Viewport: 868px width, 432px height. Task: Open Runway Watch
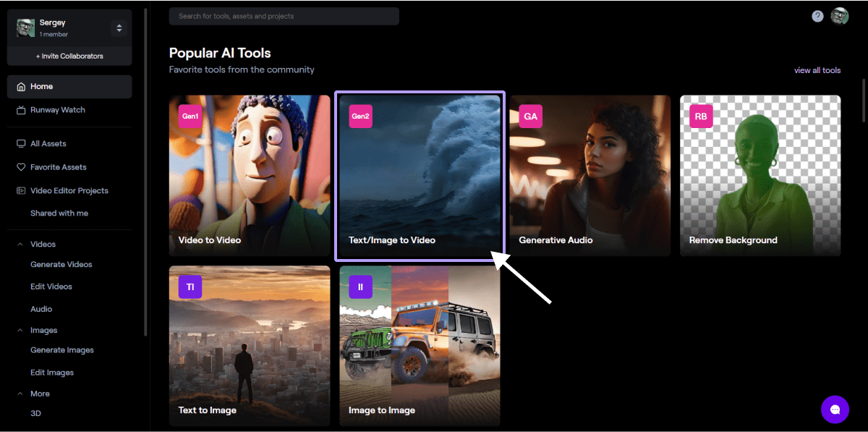(58, 110)
